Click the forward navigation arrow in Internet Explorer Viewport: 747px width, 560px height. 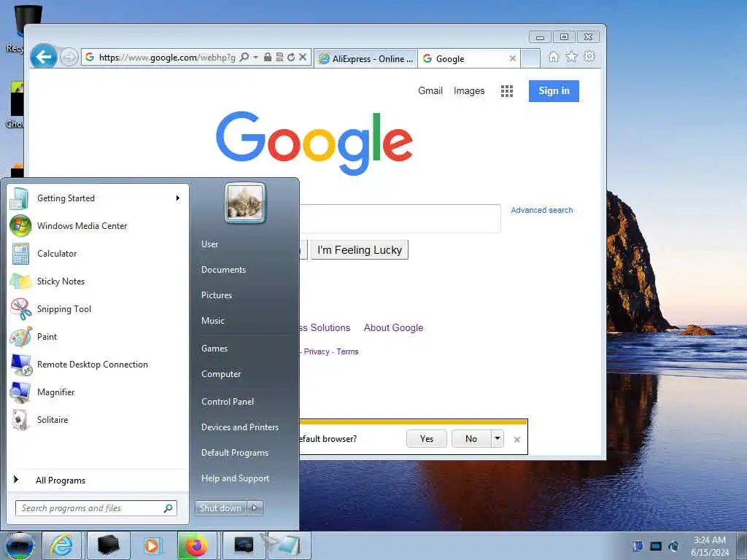[69, 58]
